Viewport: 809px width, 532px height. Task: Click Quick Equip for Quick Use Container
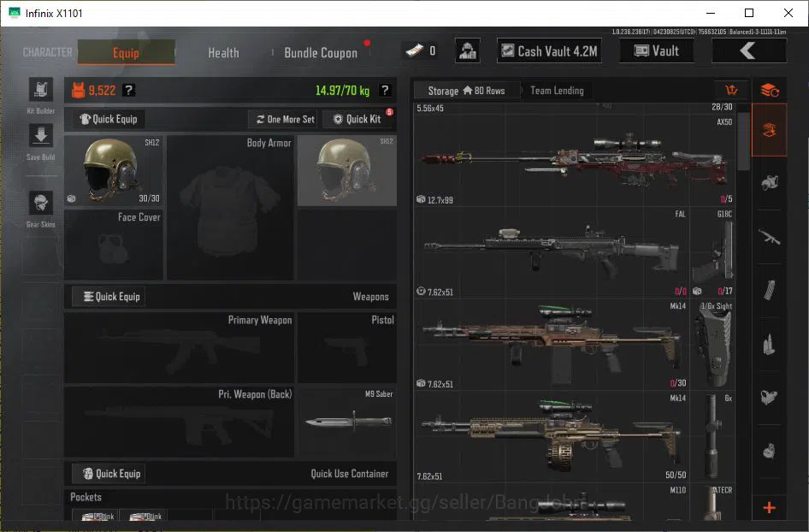109,474
